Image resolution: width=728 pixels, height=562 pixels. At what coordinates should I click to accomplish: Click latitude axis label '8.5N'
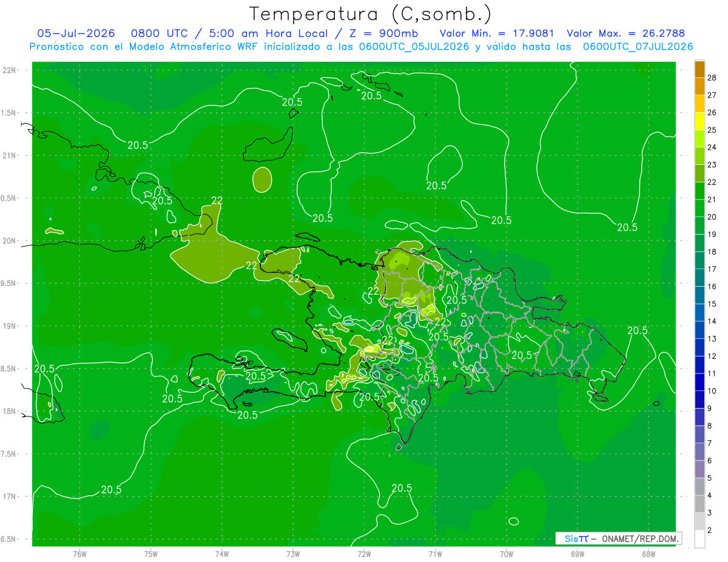tap(9, 369)
